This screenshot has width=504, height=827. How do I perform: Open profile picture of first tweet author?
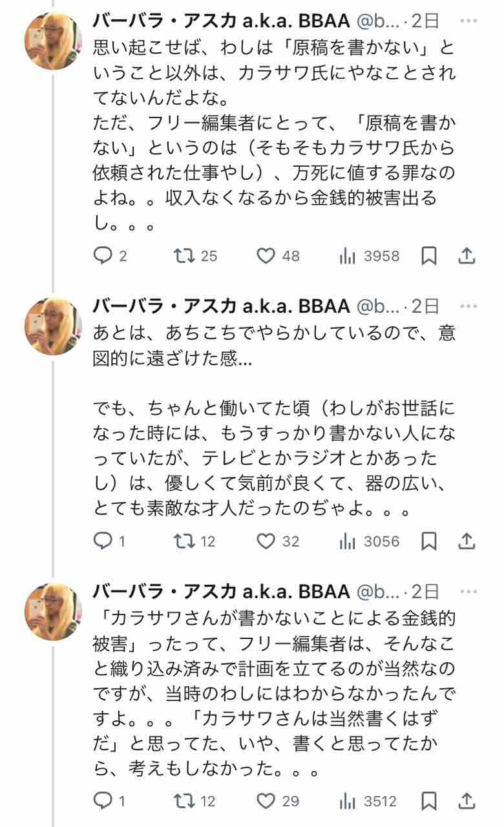tap(54, 40)
